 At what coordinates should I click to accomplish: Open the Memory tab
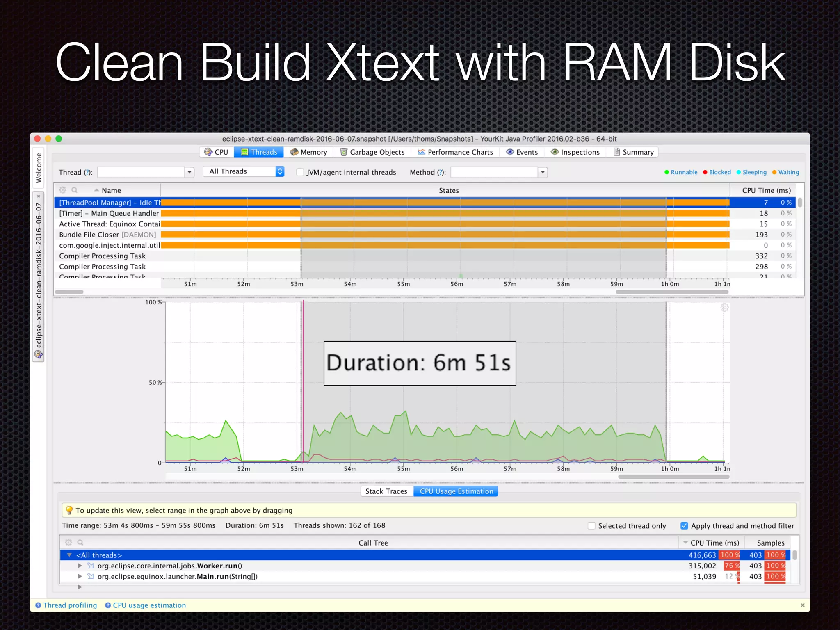tap(308, 152)
